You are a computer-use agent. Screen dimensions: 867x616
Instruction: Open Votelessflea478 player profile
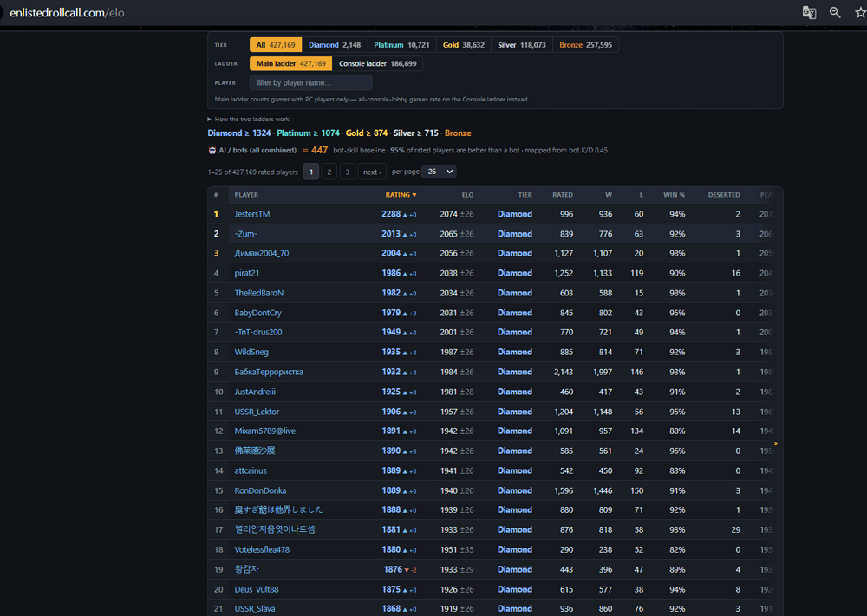262,550
